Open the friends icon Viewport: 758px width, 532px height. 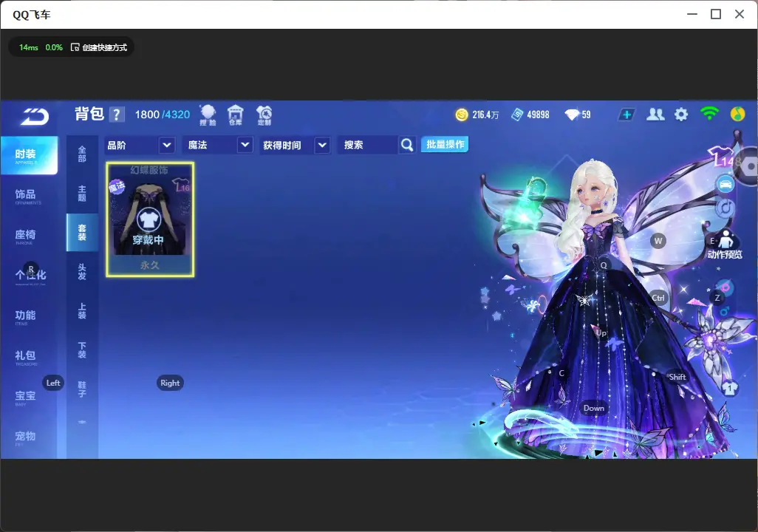(655, 115)
